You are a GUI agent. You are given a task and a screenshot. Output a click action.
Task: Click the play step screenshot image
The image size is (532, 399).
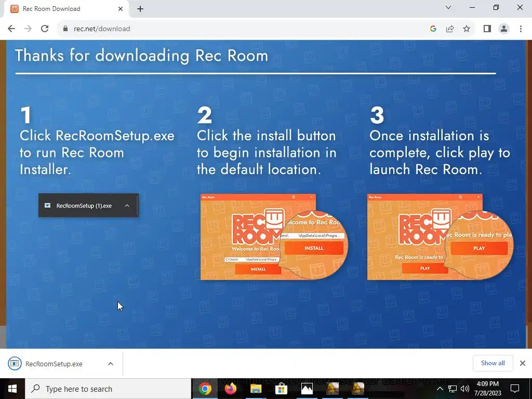point(441,237)
